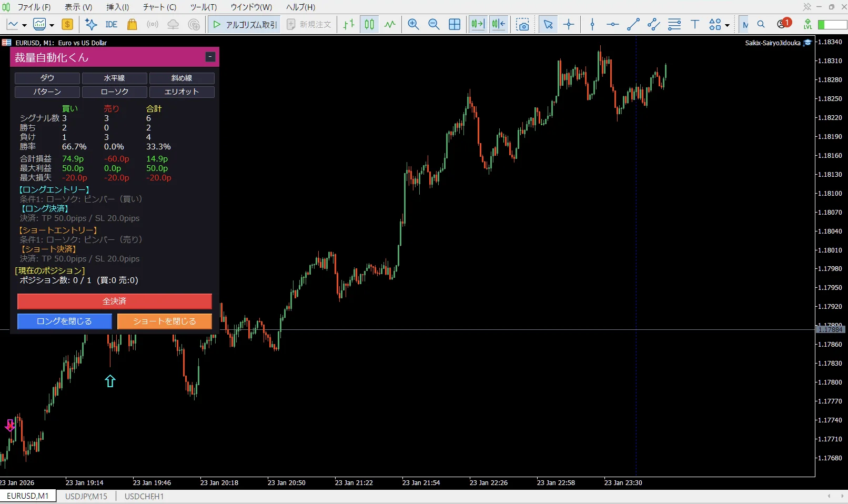
Task: Collapse the 裁量自動化くん panel
Action: (210, 57)
